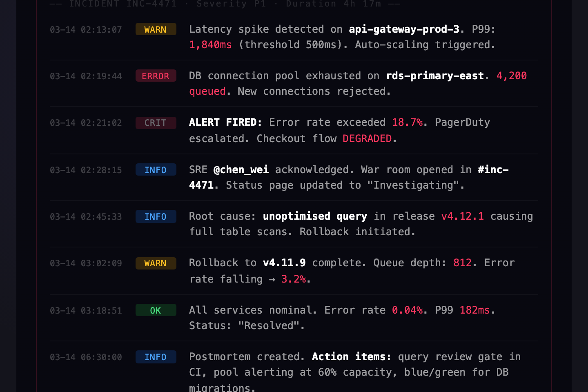Click the incident INC-4471 header line
The width and height of the screenshot is (588, 392).
[x=225, y=4]
